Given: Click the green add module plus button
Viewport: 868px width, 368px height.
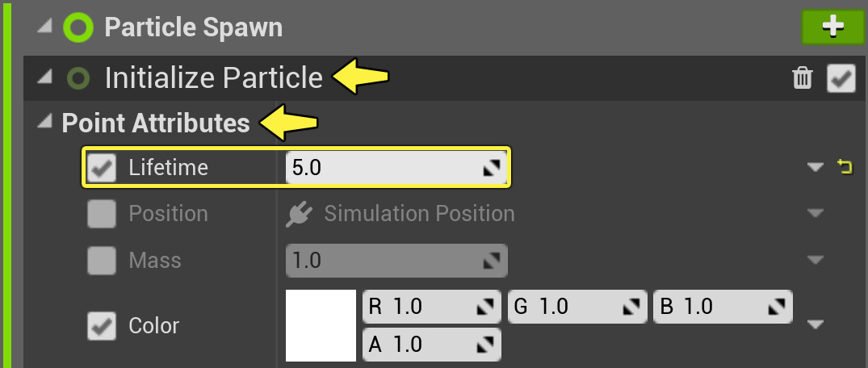Looking at the screenshot, I should coord(832,27).
